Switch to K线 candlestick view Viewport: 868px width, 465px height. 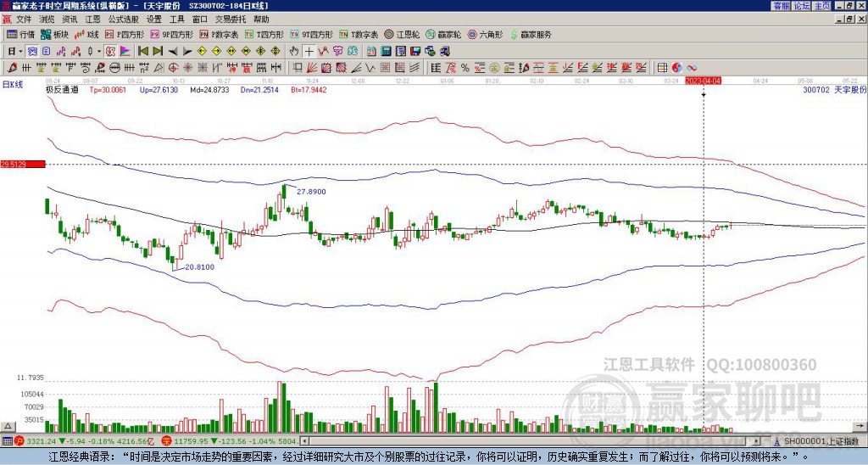click(87, 34)
